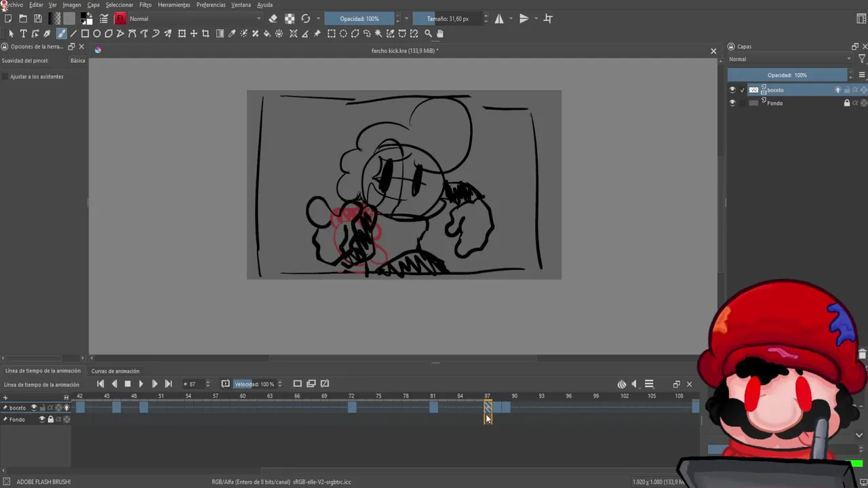Screen dimensions: 868x488
Task: Open the Capas panel options menu
Action: [x=862, y=75]
